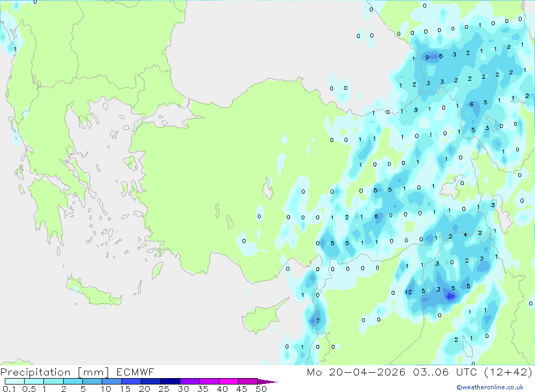
Task: Click the '45' legend scale label
Action: click(x=242, y=389)
